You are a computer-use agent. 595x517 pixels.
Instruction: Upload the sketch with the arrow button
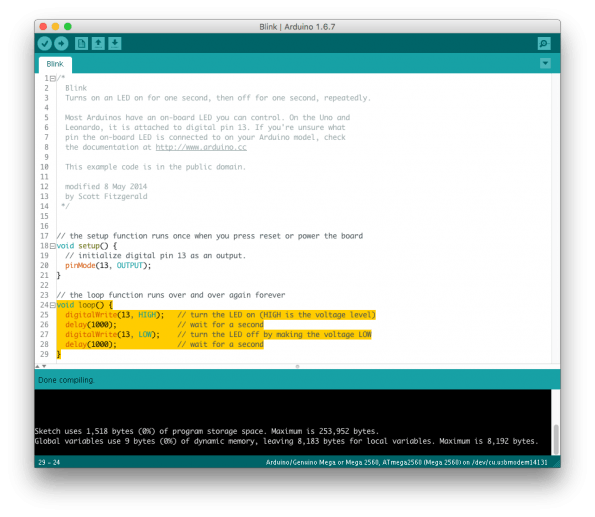pyautogui.click(x=61, y=44)
